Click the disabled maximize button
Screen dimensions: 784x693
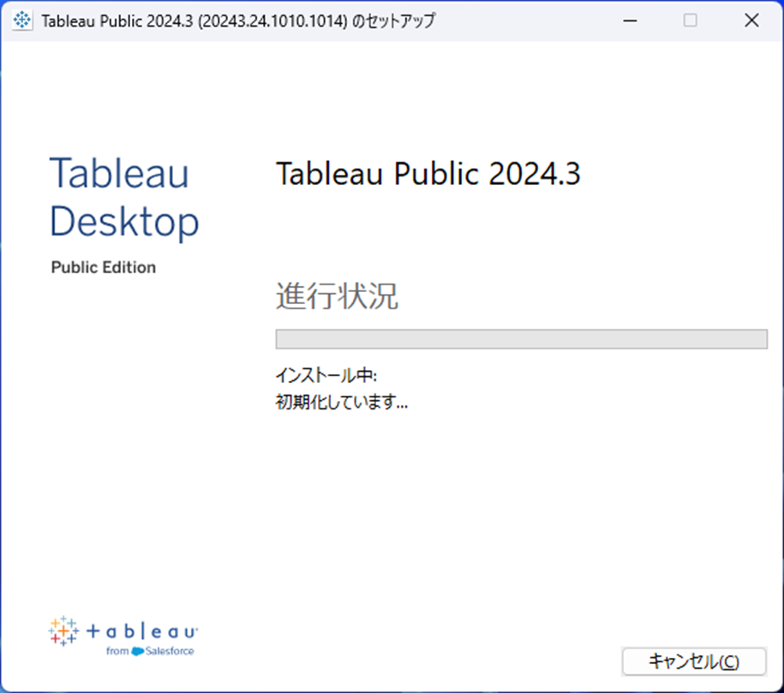[690, 21]
